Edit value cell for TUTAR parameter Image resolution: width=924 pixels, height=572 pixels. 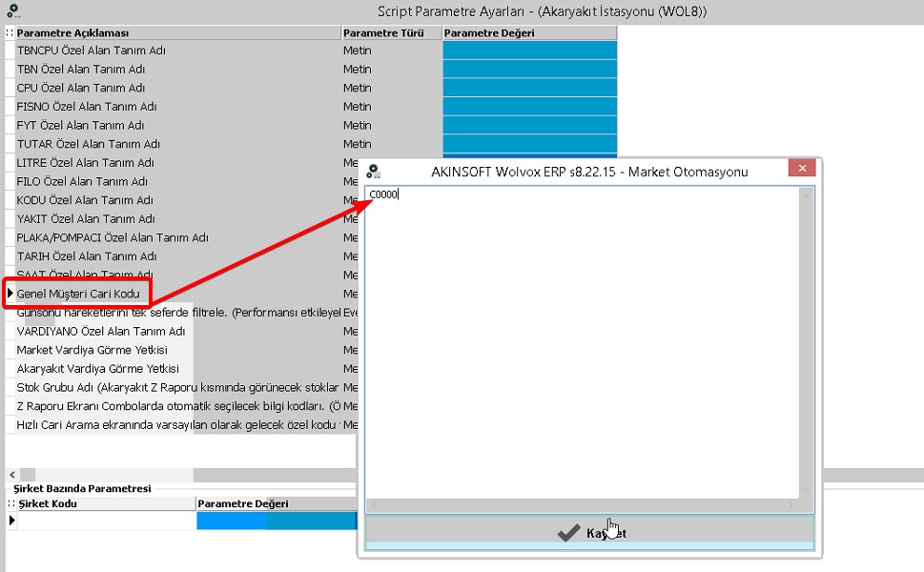coord(530,144)
